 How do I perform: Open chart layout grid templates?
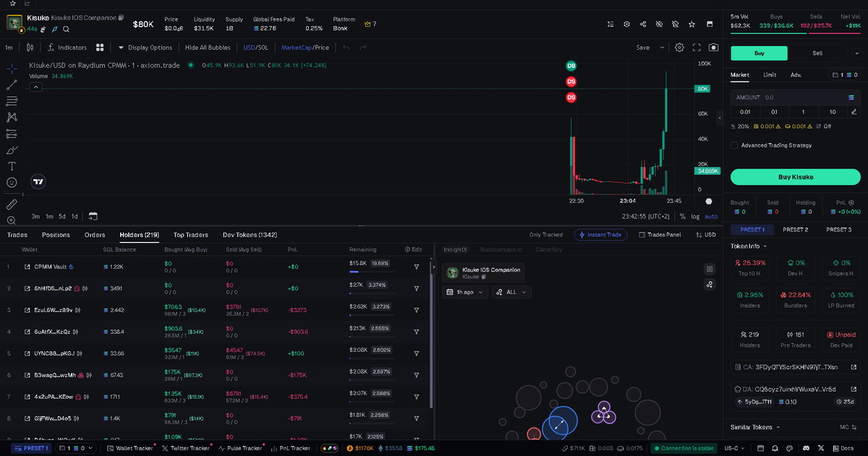pos(100,48)
